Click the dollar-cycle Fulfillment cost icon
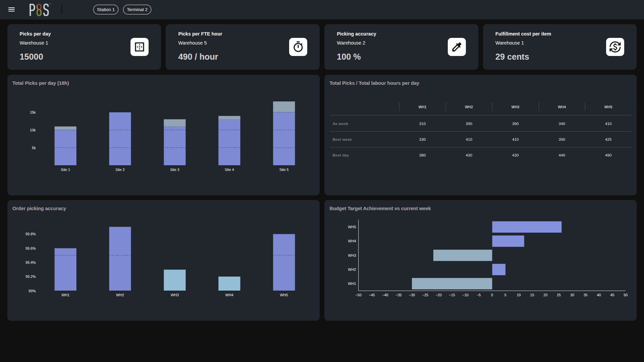This screenshot has height=362, width=644. coord(615,47)
